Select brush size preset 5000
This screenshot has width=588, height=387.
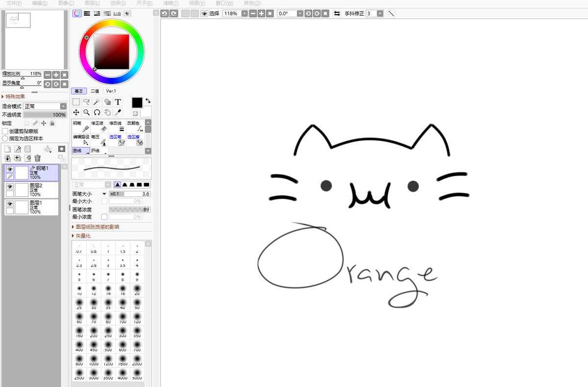(137, 375)
